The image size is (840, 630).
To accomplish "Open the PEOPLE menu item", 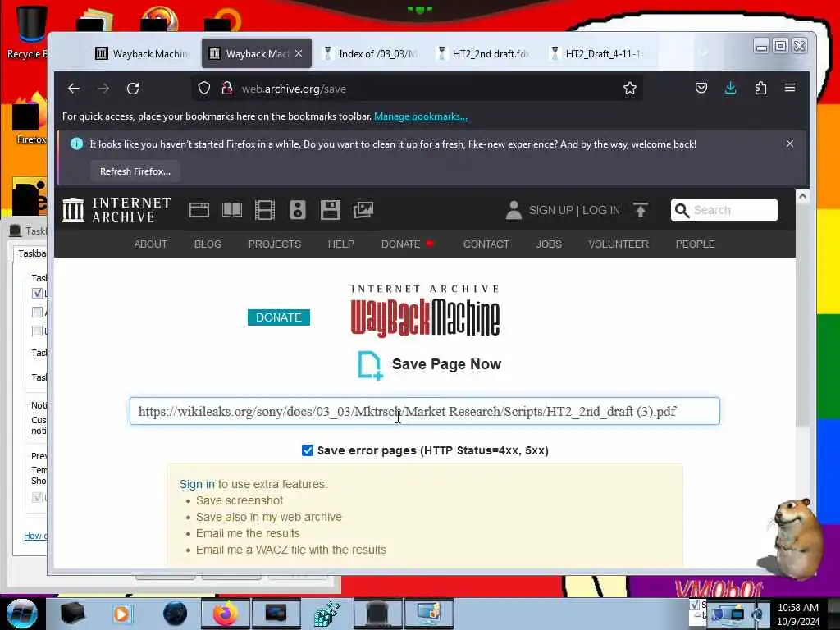I will click(696, 244).
